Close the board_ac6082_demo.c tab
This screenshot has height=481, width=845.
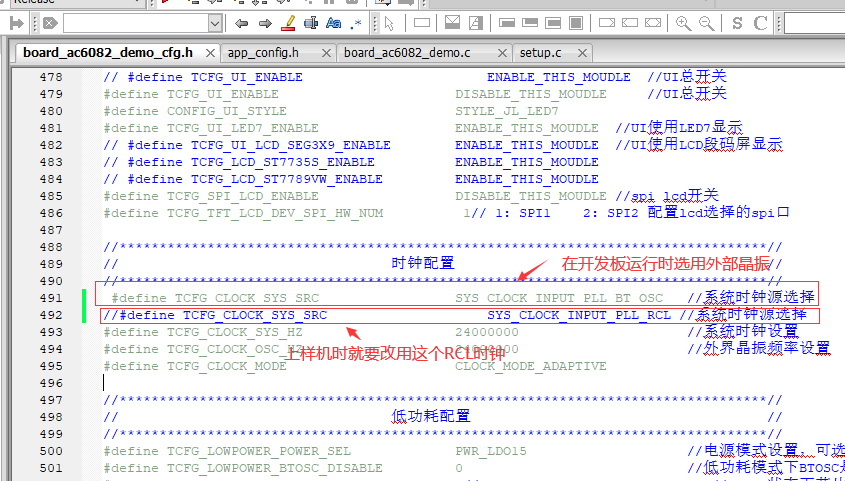[502, 53]
